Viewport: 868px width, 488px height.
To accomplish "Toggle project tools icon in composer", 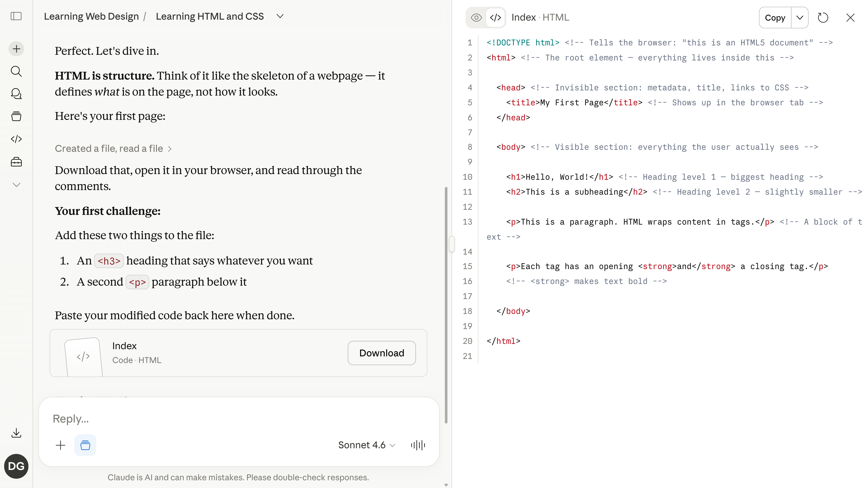I will tap(85, 445).
